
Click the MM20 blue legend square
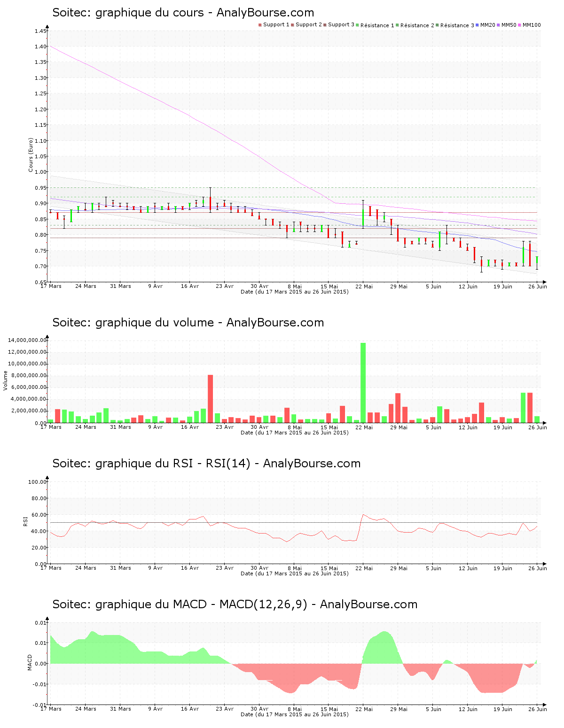click(x=478, y=25)
